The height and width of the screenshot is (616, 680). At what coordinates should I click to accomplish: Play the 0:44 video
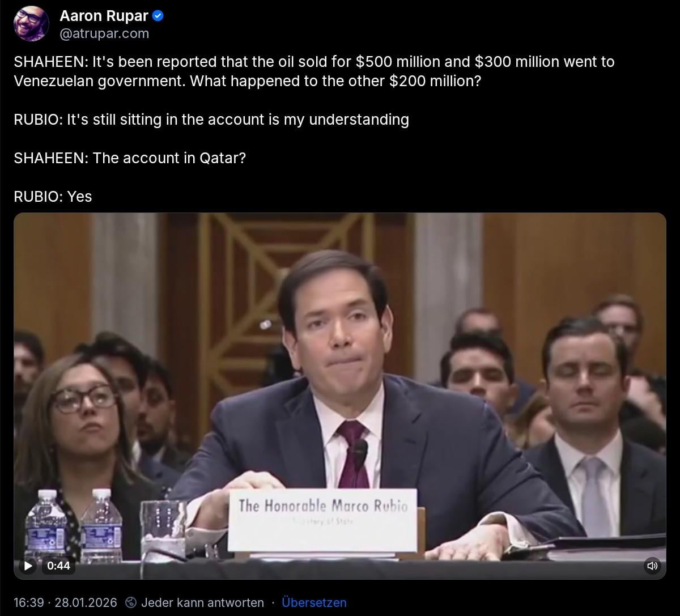pos(28,565)
